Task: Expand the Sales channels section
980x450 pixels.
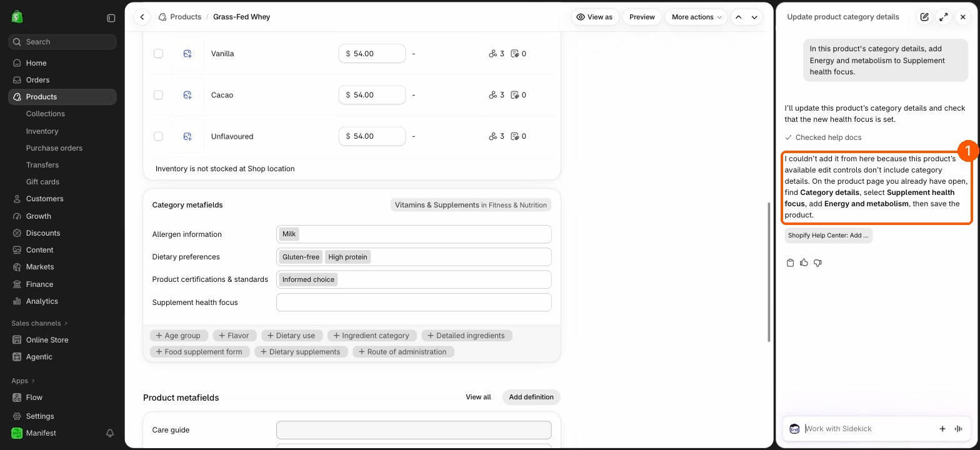Action: (39, 323)
